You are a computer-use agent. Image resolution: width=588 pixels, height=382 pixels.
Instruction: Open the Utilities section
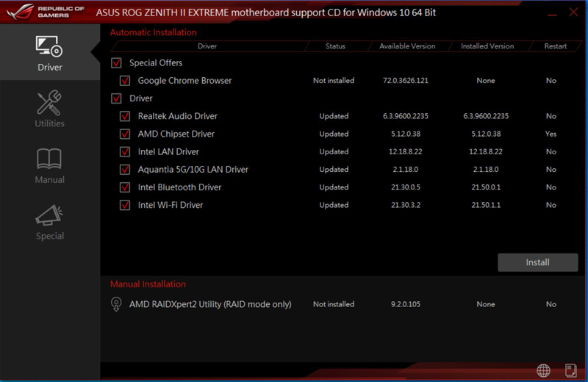point(49,109)
